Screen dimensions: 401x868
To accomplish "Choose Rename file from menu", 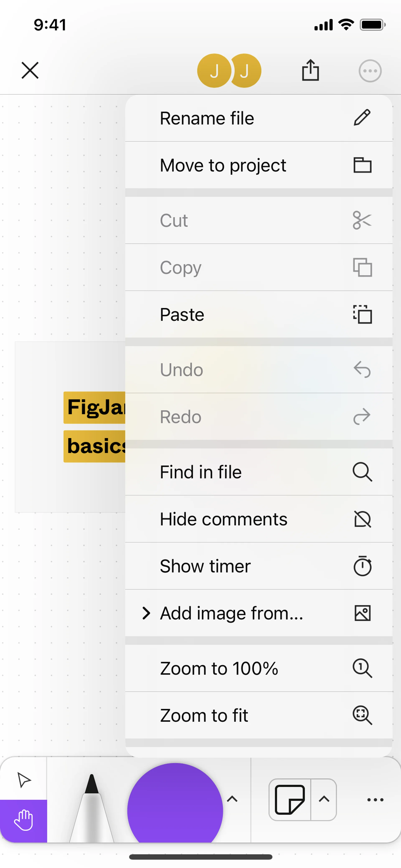I will click(259, 118).
